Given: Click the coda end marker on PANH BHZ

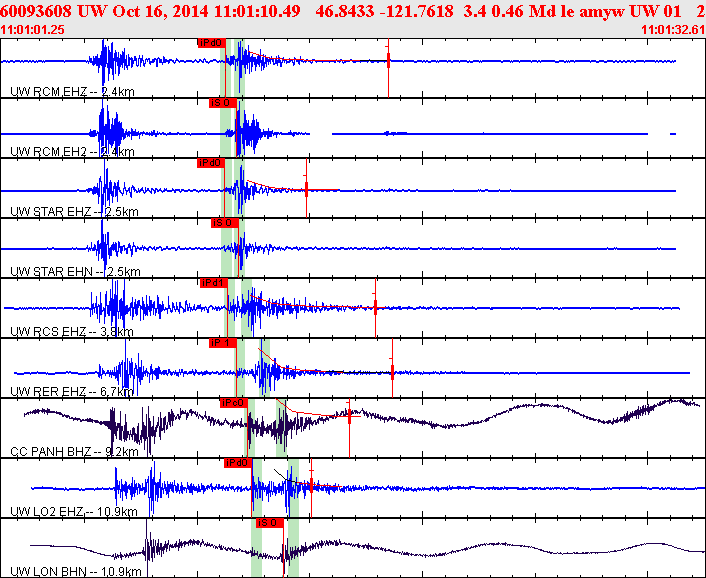Looking at the screenshot, I should pyautogui.click(x=349, y=416).
